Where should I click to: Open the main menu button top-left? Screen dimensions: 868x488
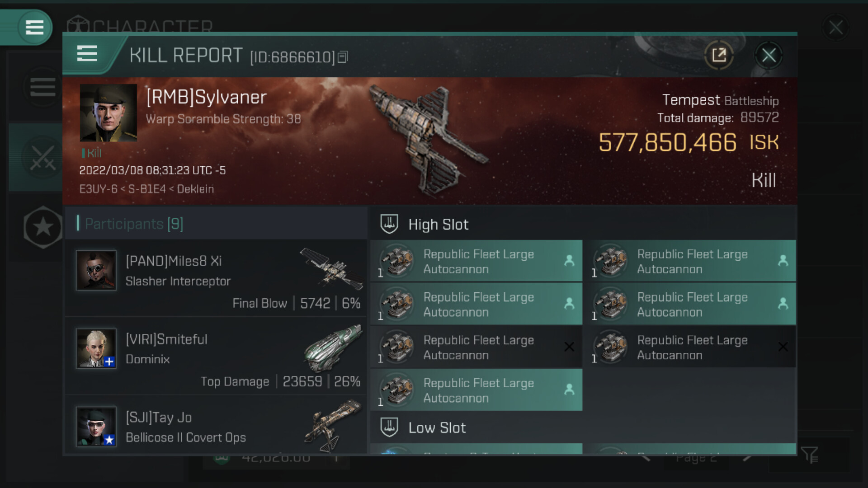click(34, 27)
